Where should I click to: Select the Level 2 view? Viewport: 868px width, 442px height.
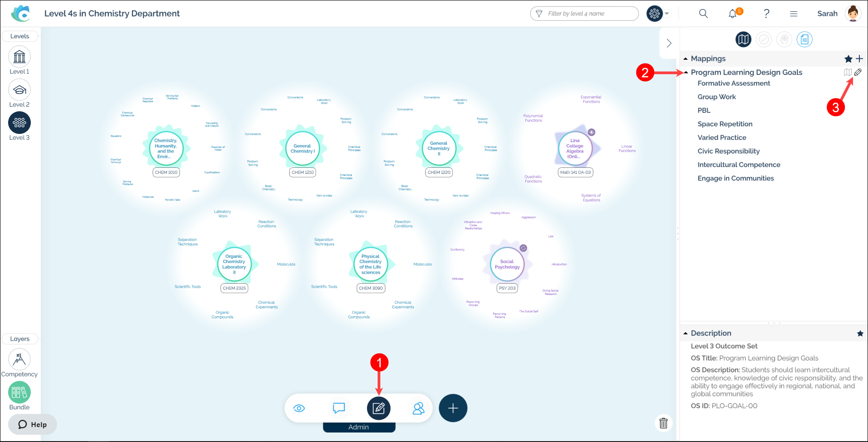(19, 90)
